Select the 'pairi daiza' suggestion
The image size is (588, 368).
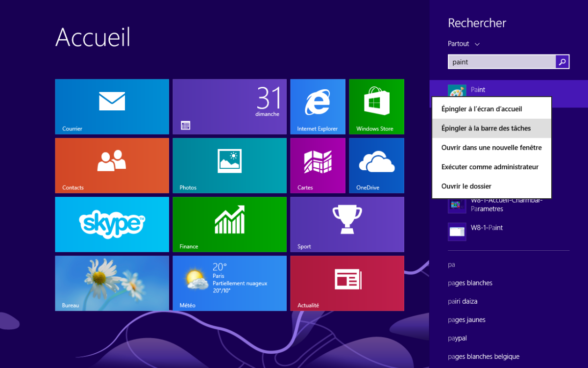point(463,301)
